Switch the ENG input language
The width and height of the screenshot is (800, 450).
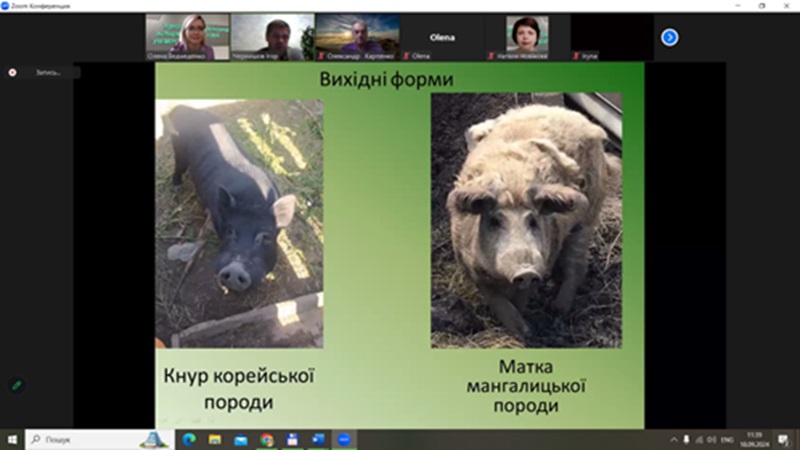pyautogui.click(x=727, y=440)
